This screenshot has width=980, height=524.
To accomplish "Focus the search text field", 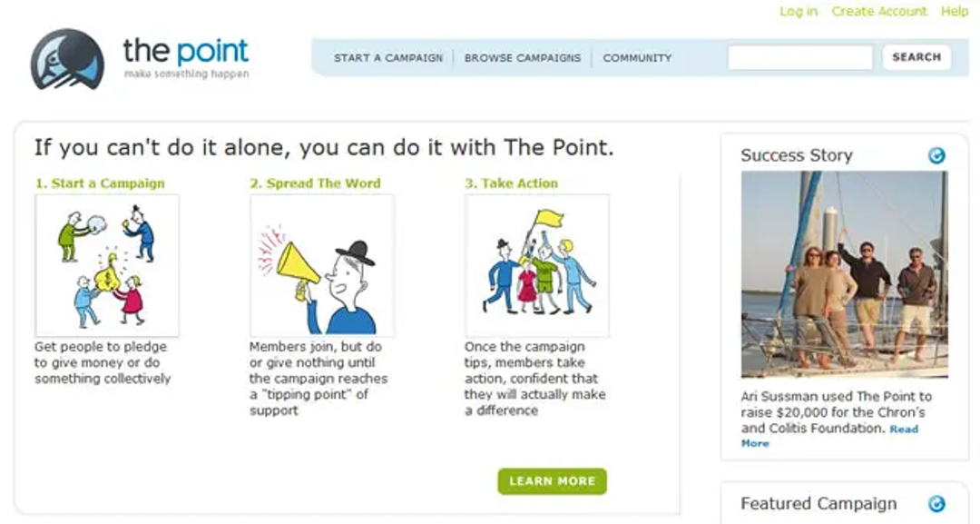I will tap(800, 57).
